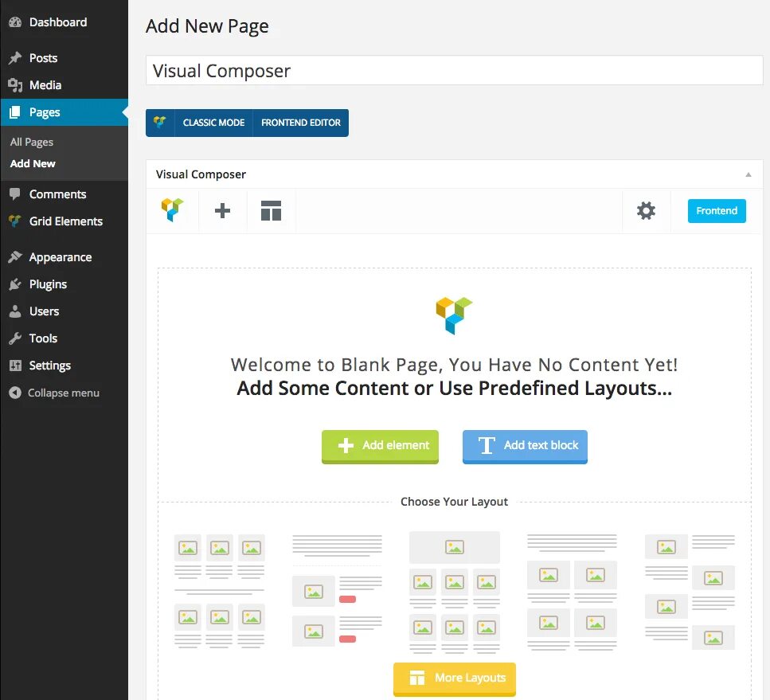This screenshot has width=770, height=700.
Task: Open the Grid Elements menu item
Action: (66, 221)
